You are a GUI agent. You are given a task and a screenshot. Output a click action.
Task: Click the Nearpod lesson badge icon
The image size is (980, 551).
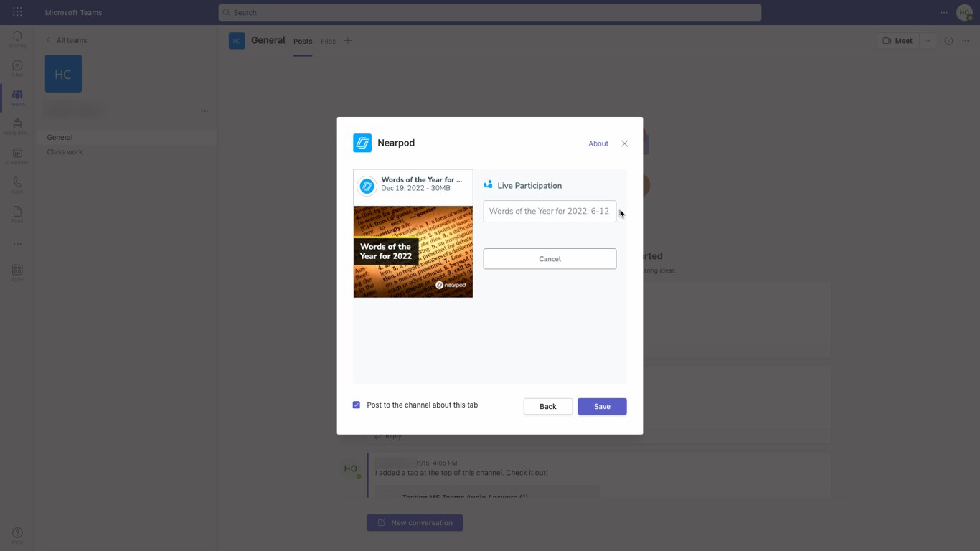[x=367, y=186]
